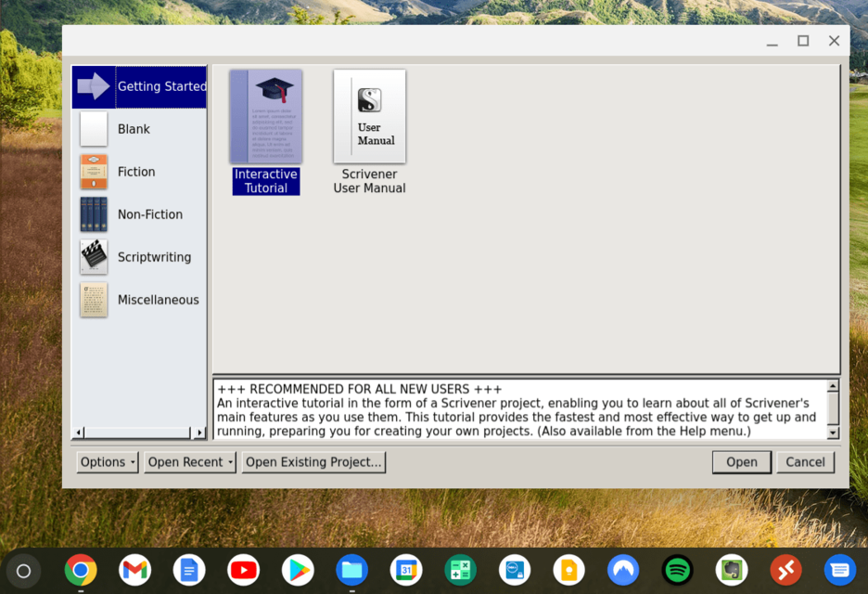Pick the Scriptwriting clapperboard category
This screenshot has height=594, width=868.
[x=139, y=257]
